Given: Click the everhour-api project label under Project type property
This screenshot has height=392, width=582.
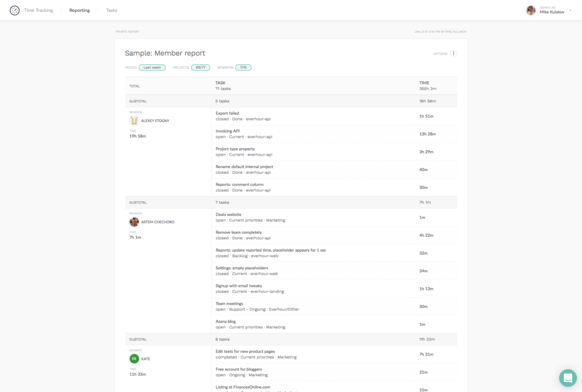Looking at the screenshot, I should point(259,155).
